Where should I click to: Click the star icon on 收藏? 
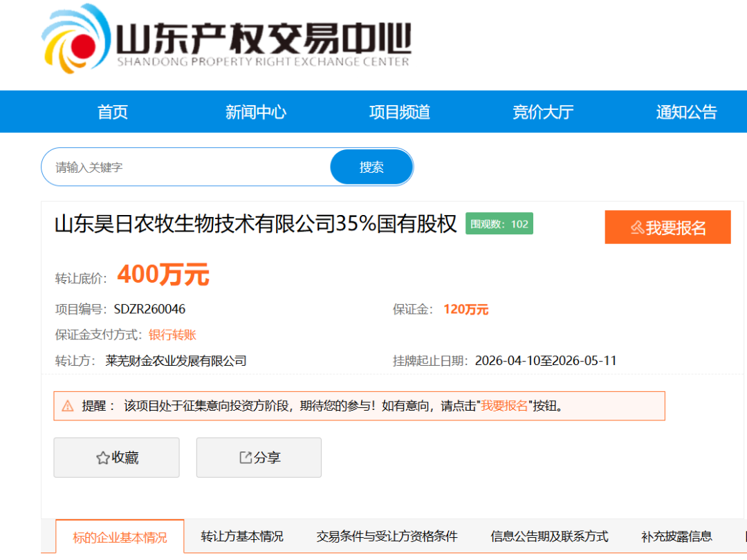(102, 458)
